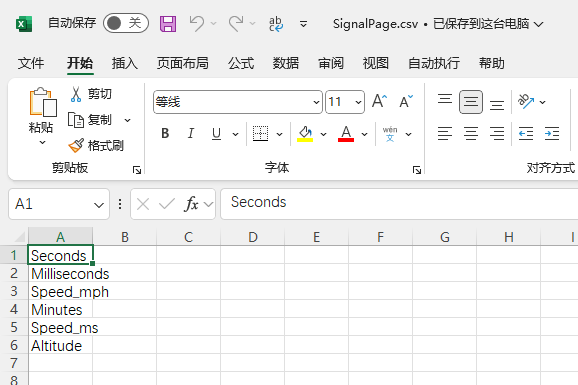The image size is (578, 385).
Task: Toggle the AutoSave switch
Action: coord(126,23)
